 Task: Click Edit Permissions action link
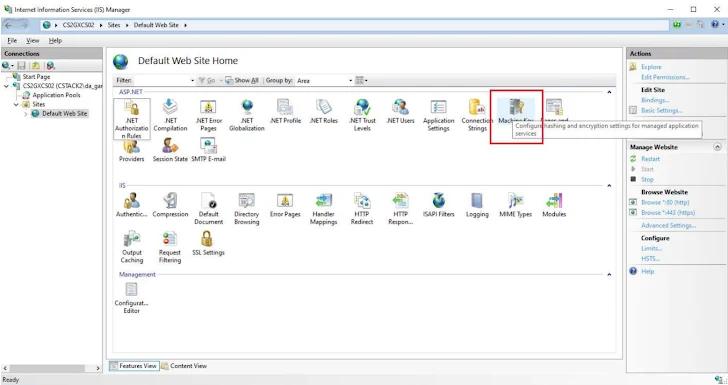(665, 77)
